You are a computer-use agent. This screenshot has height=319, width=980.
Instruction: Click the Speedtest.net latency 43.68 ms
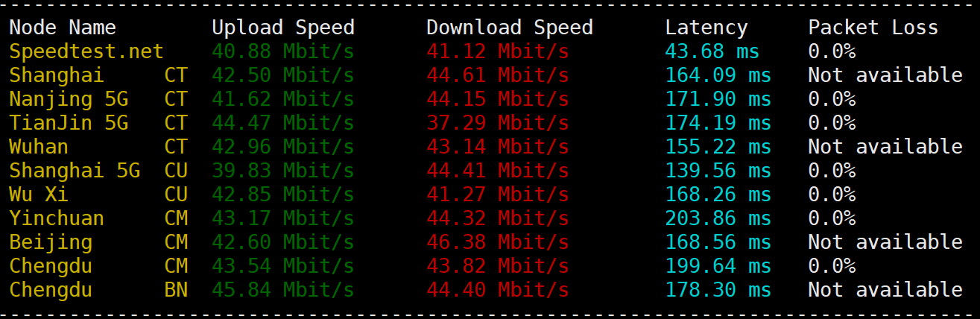pos(712,51)
